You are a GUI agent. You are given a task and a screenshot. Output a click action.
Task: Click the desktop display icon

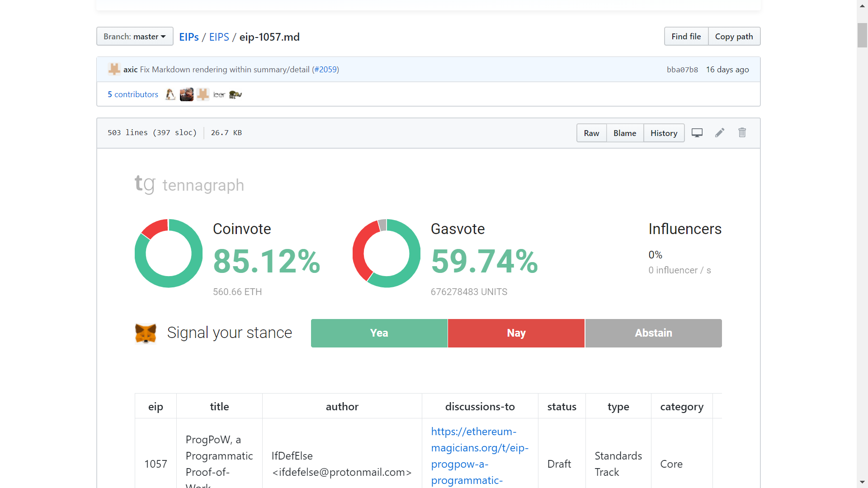pyautogui.click(x=697, y=133)
